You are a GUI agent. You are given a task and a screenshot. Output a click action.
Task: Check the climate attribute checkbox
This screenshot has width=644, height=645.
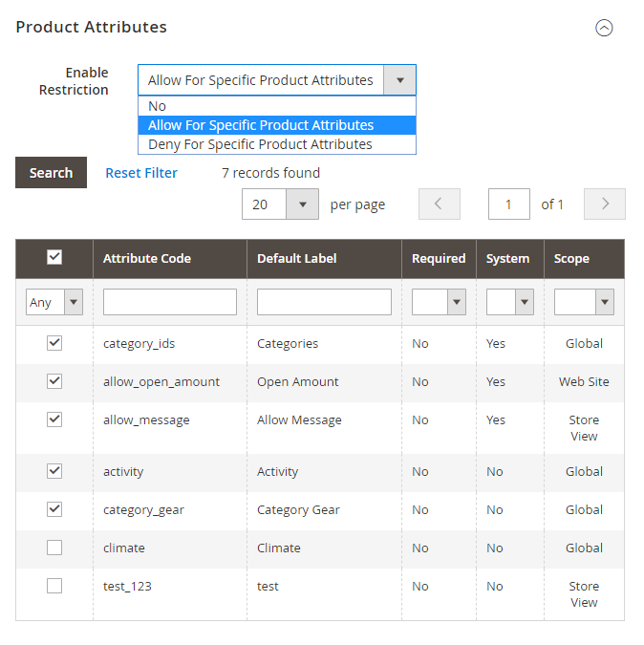pos(54,548)
